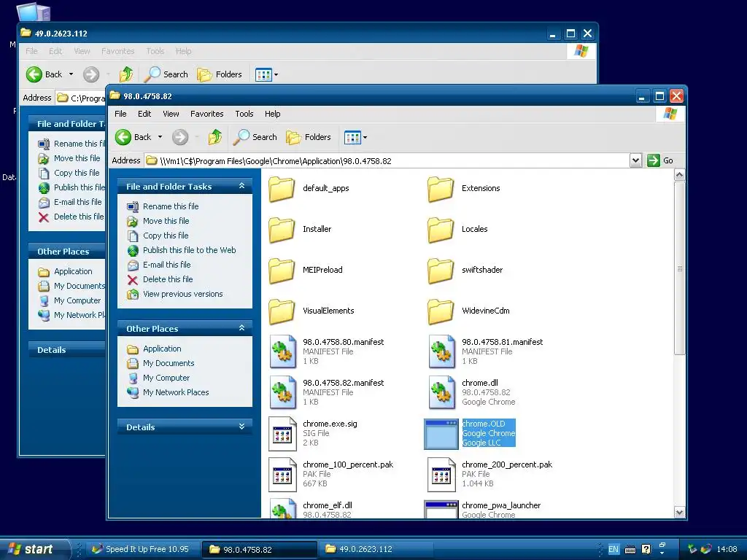Select the swiftshader folder

point(441,271)
